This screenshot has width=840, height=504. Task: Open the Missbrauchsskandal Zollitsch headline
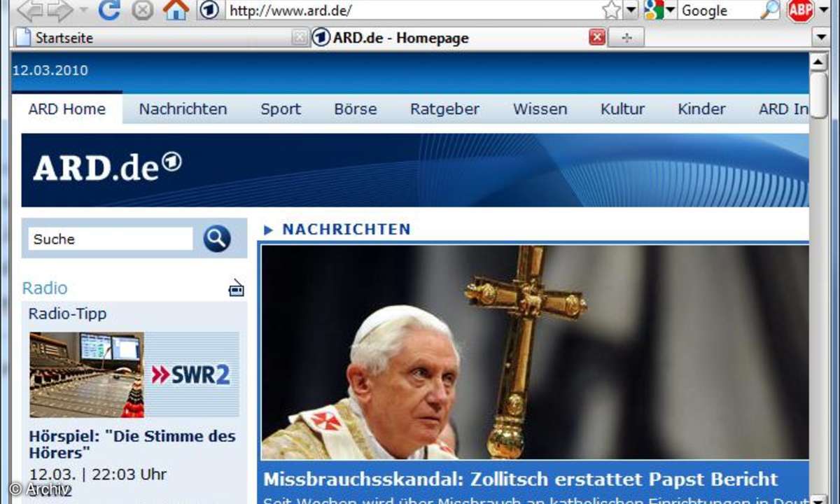521,479
